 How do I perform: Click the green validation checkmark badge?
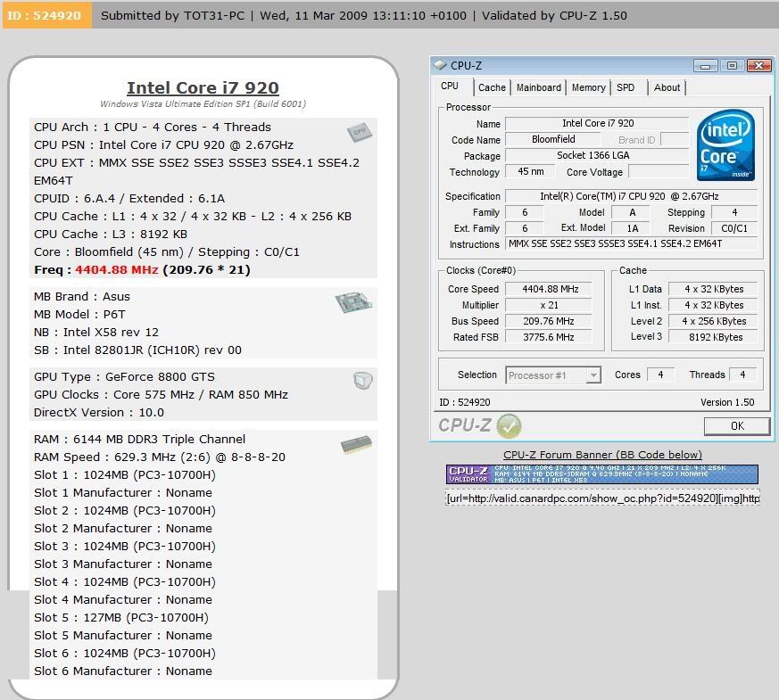tap(509, 426)
